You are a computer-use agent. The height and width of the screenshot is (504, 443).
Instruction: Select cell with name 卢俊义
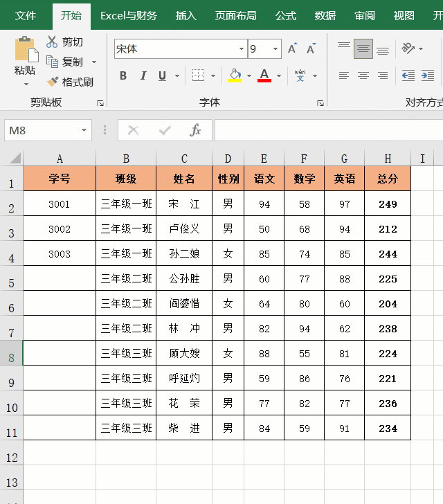(x=184, y=228)
